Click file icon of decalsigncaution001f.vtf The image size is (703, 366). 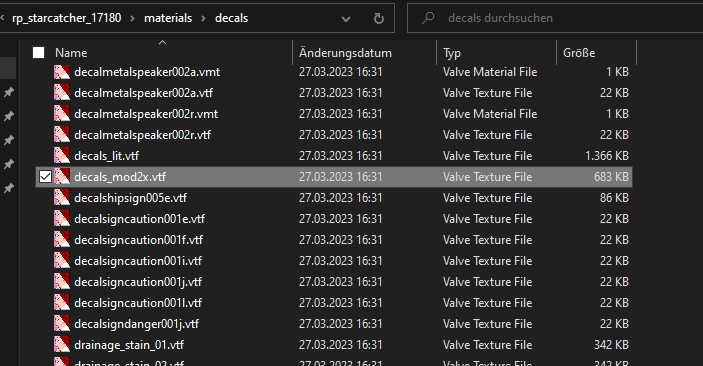click(x=62, y=240)
